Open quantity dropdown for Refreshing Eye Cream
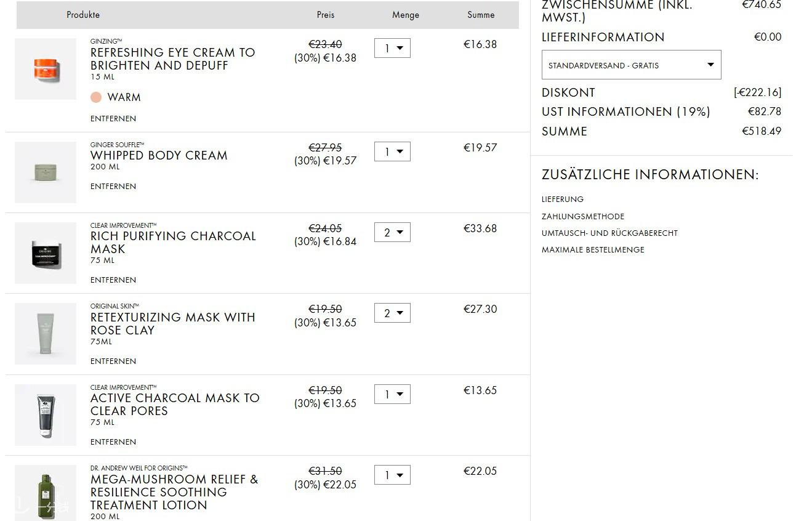Viewport: 812px width, 521px height. click(392, 48)
